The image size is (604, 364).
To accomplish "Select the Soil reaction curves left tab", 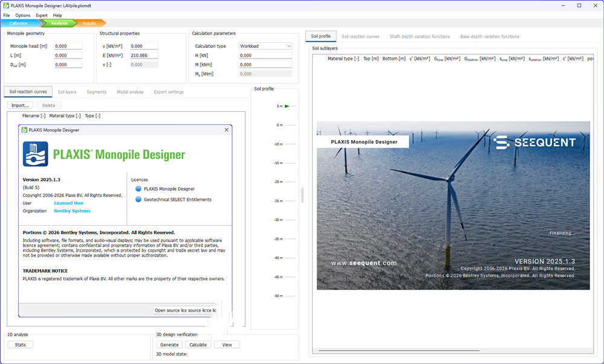I will point(28,92).
